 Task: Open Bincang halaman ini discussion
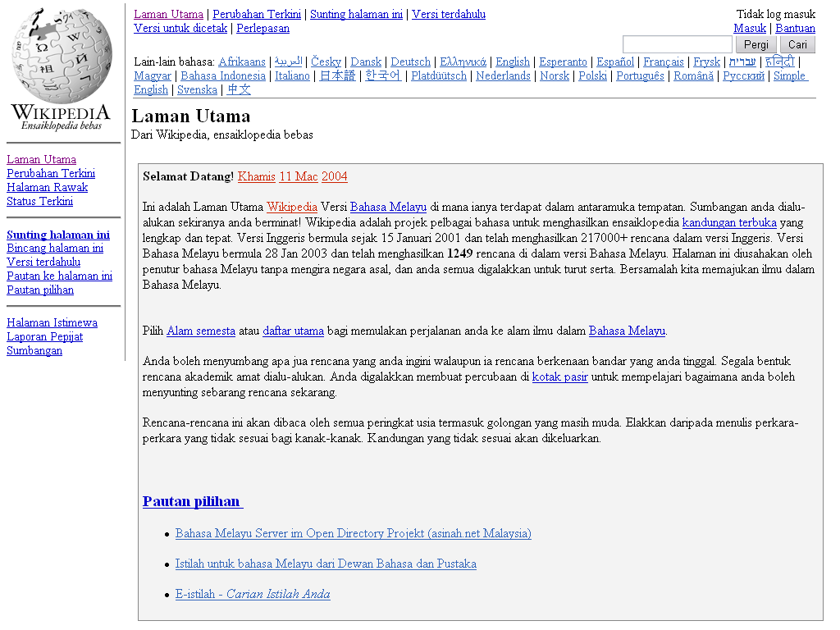click(x=55, y=248)
